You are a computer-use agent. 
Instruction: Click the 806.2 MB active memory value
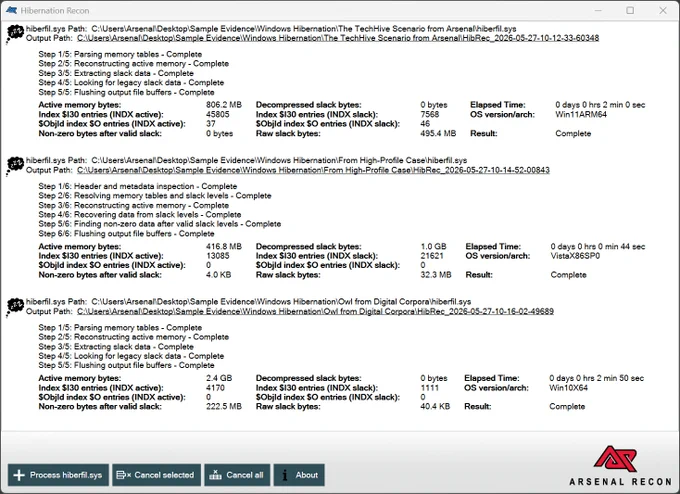224,105
